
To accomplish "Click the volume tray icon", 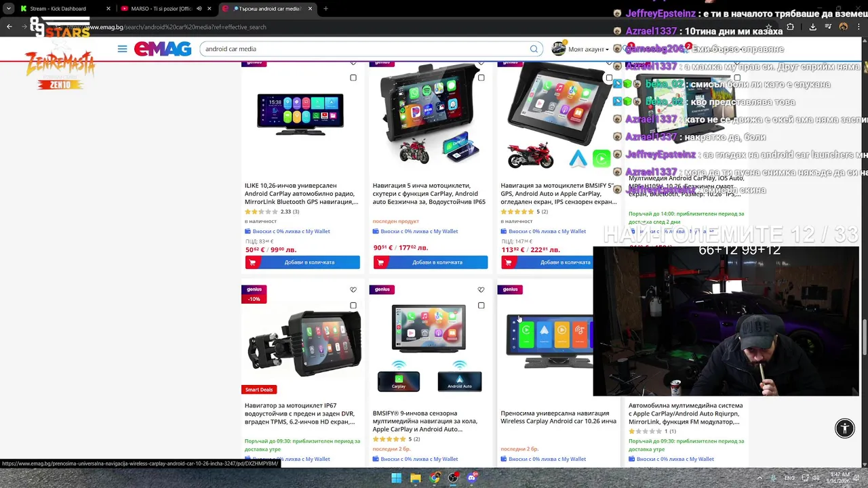I will click(x=816, y=478).
